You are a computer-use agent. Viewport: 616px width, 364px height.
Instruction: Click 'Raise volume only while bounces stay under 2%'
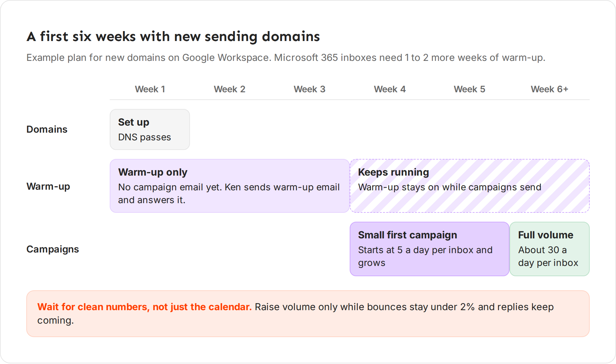click(365, 307)
